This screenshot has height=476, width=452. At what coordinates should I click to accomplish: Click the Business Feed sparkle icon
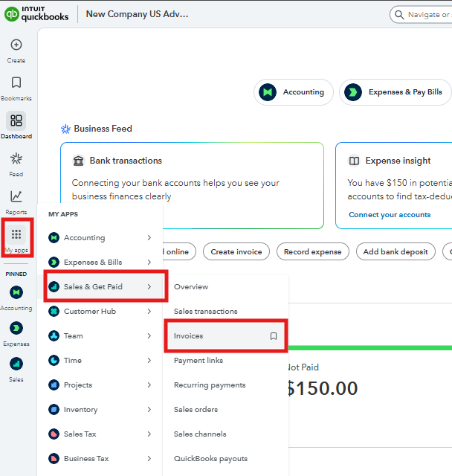[65, 129]
